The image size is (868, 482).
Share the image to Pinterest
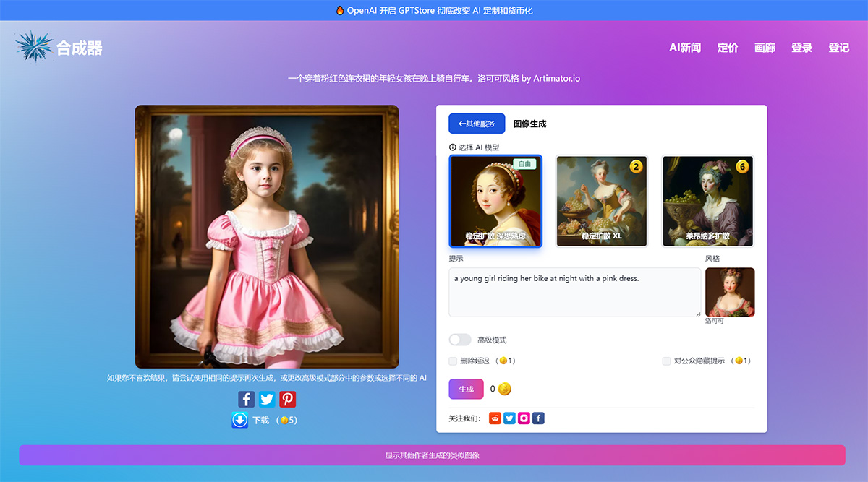point(287,398)
